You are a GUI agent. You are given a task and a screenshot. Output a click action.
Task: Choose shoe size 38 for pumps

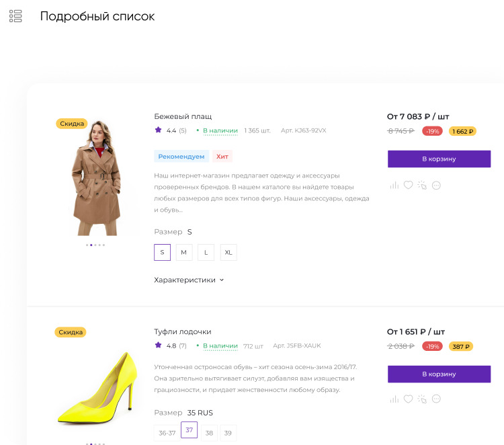pyautogui.click(x=209, y=432)
